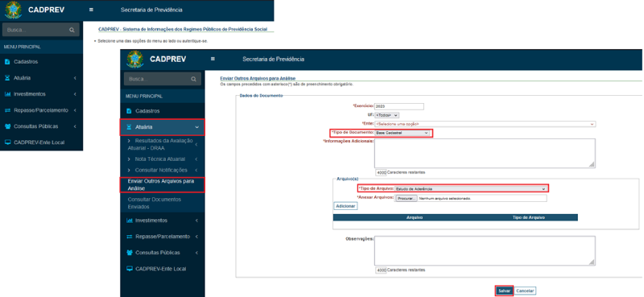
Task: Expand Repasse/Parcelamento chevron in front window
Action: click(196, 237)
